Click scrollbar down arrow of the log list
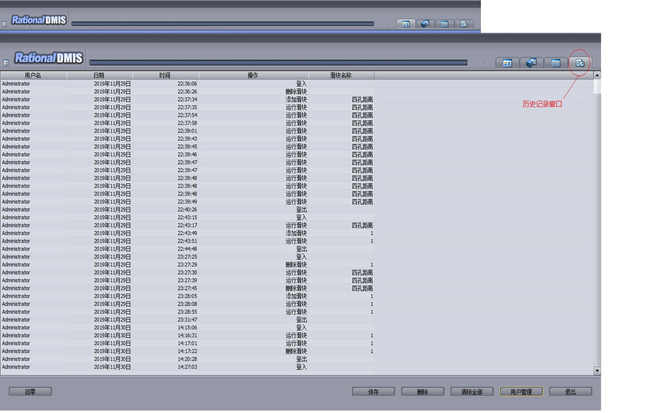The height and width of the screenshot is (413, 671). [x=597, y=371]
